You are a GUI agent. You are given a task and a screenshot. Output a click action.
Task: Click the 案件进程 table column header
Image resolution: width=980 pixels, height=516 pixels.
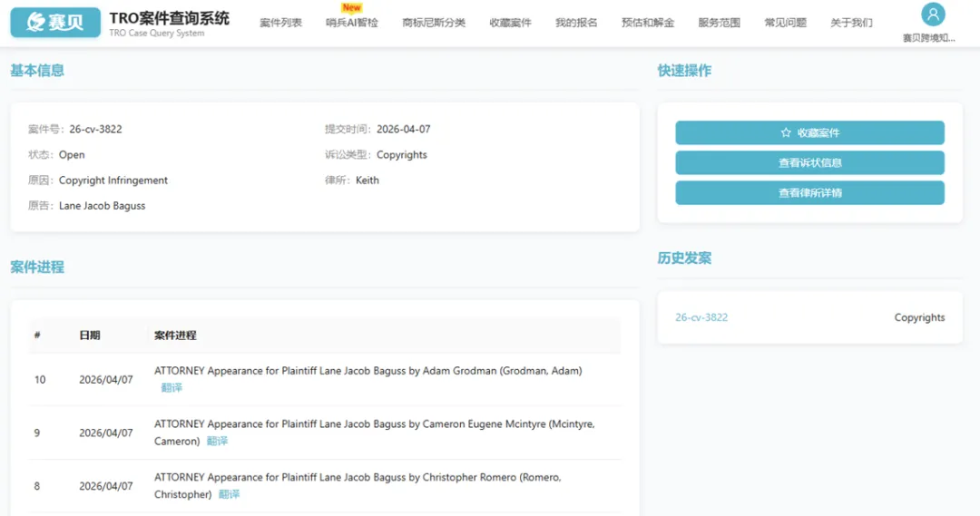175,336
